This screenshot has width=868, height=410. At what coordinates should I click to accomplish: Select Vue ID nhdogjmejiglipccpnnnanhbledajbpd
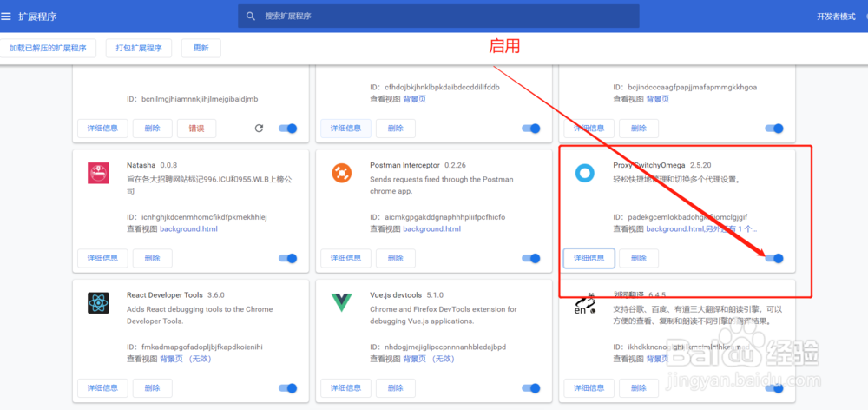coord(445,347)
